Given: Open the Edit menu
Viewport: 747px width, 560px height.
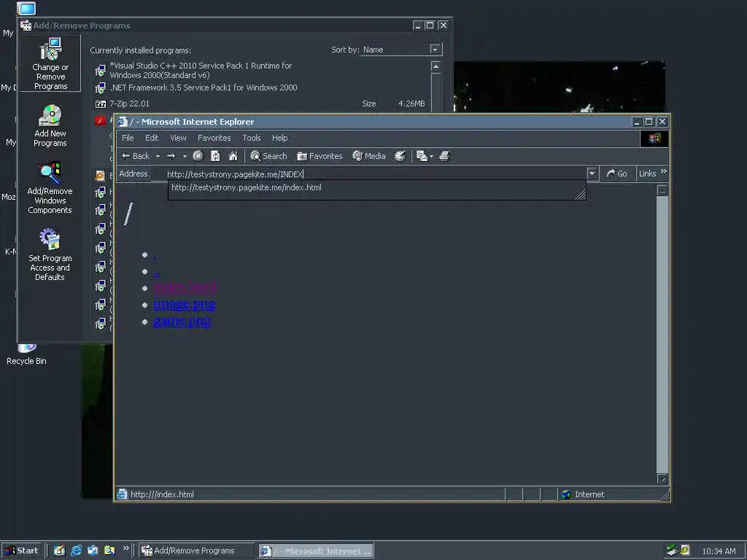Looking at the screenshot, I should tap(152, 138).
